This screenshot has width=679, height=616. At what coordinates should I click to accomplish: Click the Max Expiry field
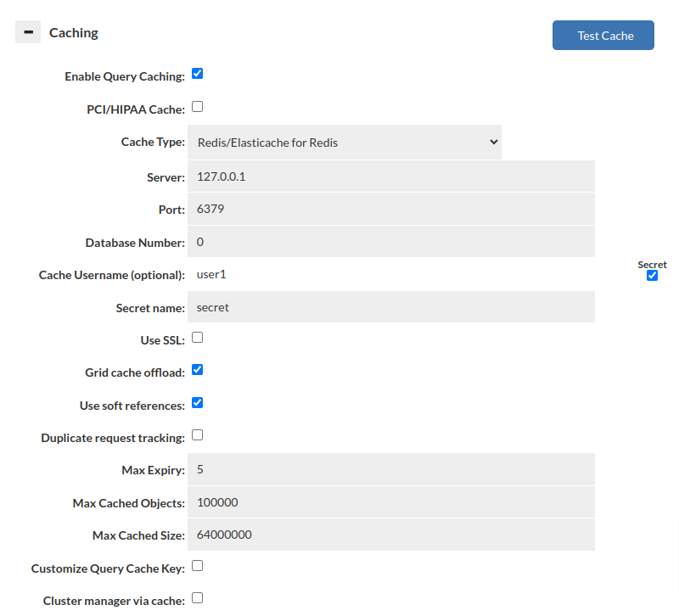coord(390,469)
